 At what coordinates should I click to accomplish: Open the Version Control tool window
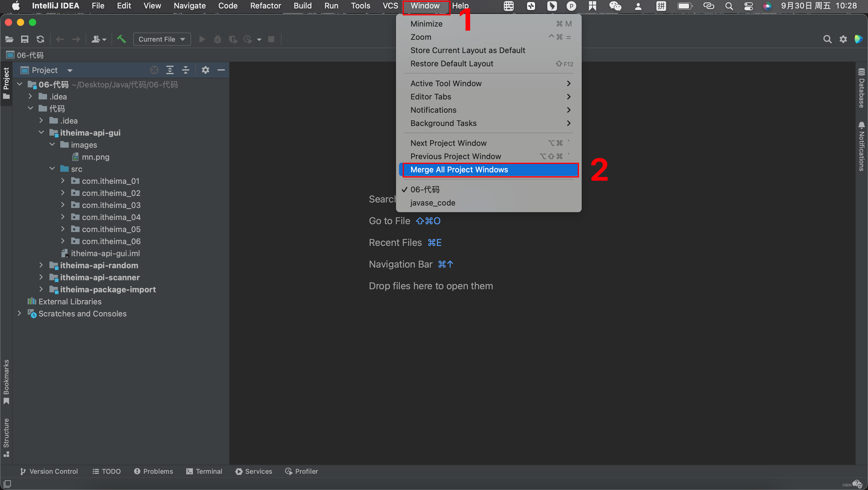coord(49,471)
